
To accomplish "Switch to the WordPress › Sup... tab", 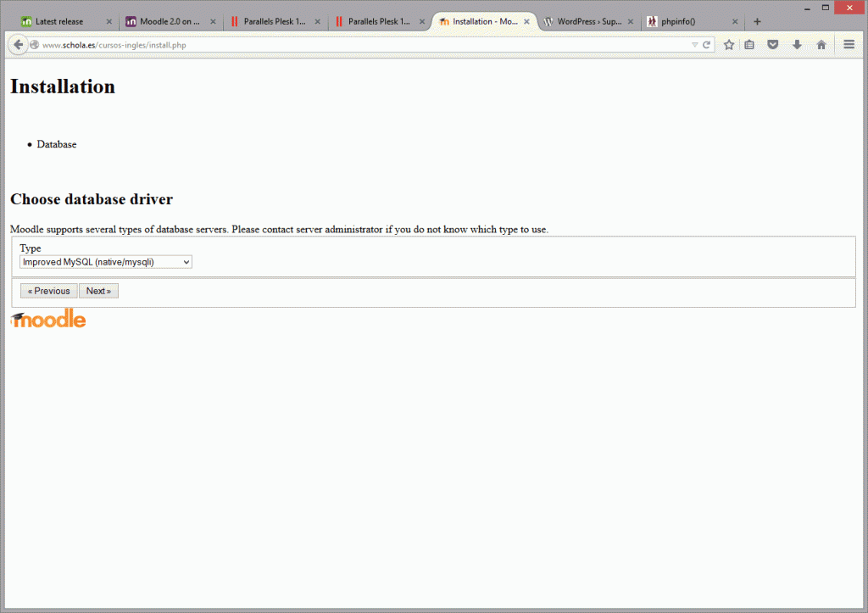I will [589, 21].
